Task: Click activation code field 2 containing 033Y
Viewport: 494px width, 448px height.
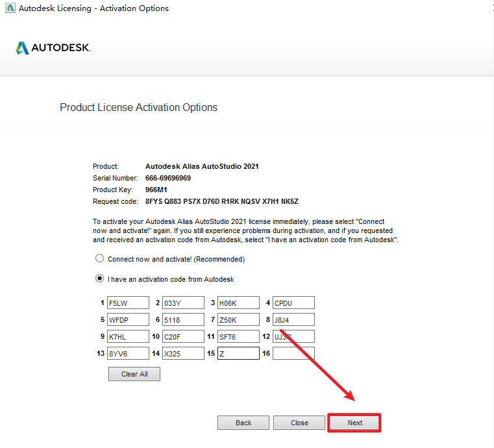Action: (x=183, y=303)
